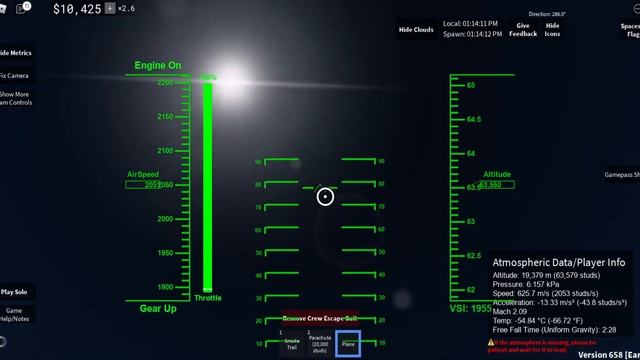Toggle the Hide Clouds button
640x360 pixels.
pos(416,29)
